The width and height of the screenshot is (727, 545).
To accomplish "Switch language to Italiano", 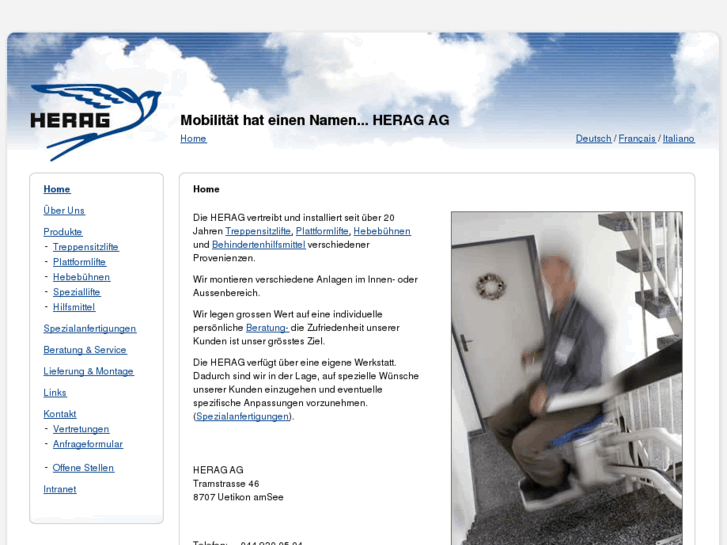I will click(678, 139).
